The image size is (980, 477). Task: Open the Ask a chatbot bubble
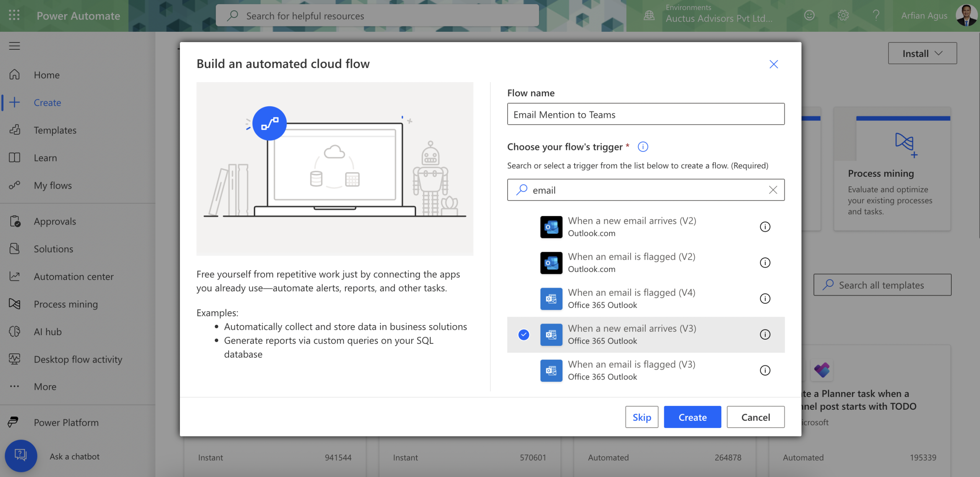pos(21,456)
